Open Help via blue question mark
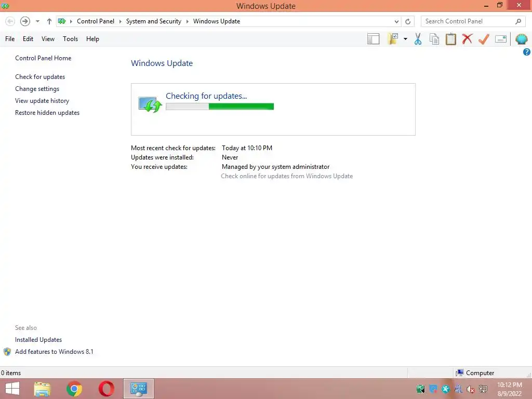This screenshot has width=532, height=399. pos(527,52)
